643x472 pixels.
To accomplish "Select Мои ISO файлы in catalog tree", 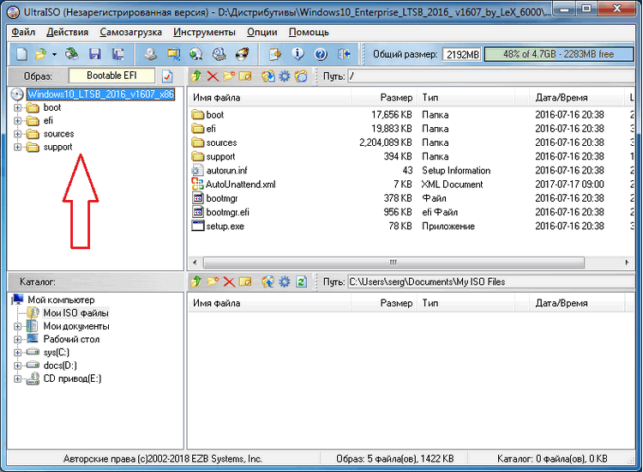I will 76,313.
